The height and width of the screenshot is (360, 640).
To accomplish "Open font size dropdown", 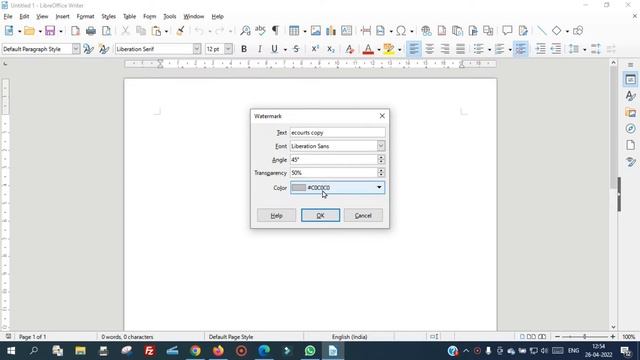I will [x=228, y=49].
